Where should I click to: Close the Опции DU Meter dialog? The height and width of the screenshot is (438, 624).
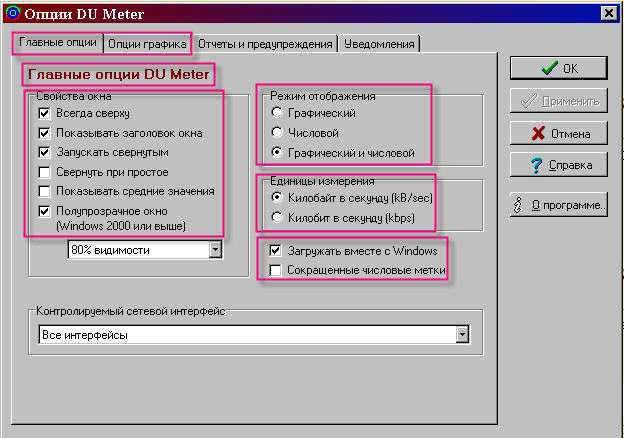[x=608, y=13]
